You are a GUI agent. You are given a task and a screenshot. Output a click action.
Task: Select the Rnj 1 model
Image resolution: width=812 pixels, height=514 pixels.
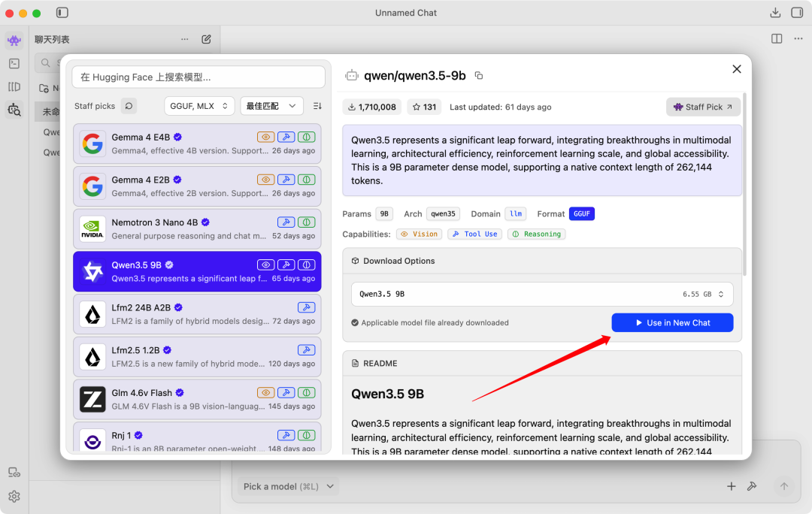(x=197, y=437)
